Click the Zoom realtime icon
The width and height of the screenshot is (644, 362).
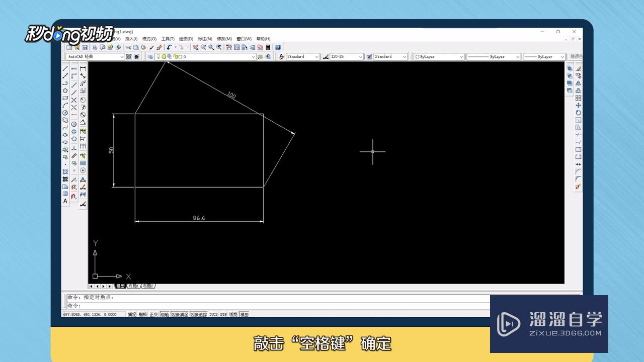(x=203, y=47)
